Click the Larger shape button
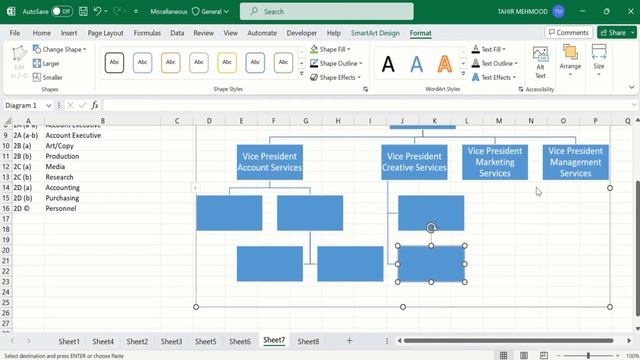 pos(46,63)
